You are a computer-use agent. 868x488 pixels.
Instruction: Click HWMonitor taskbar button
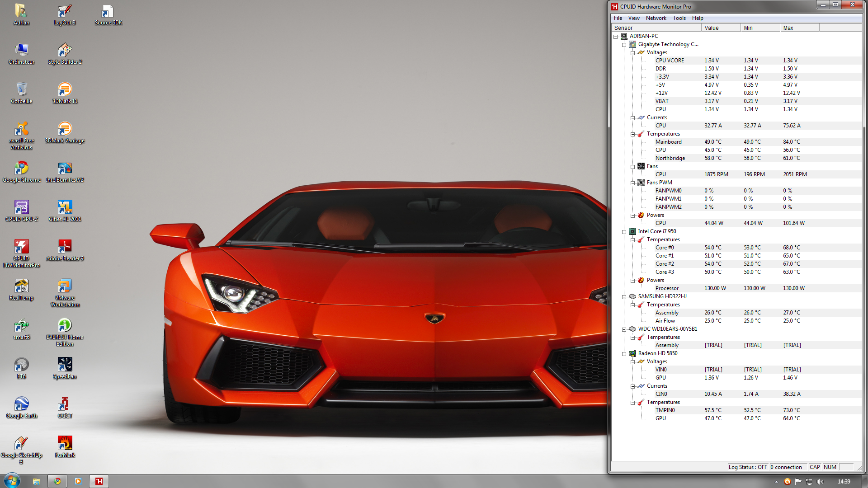tap(99, 481)
